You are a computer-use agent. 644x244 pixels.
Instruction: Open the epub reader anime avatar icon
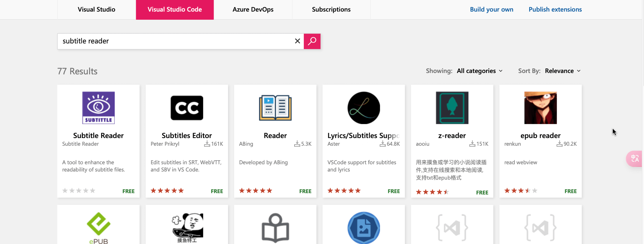pyautogui.click(x=540, y=108)
